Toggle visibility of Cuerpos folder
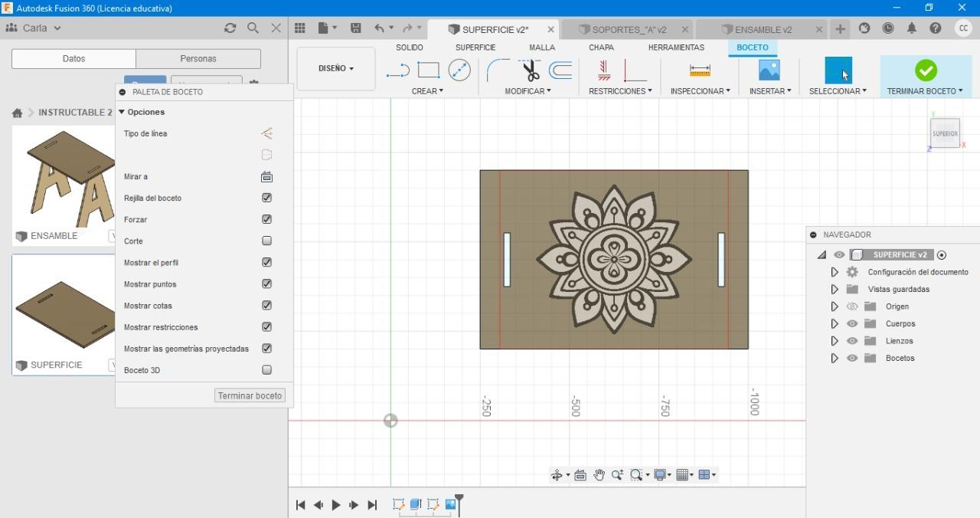 pyautogui.click(x=852, y=323)
